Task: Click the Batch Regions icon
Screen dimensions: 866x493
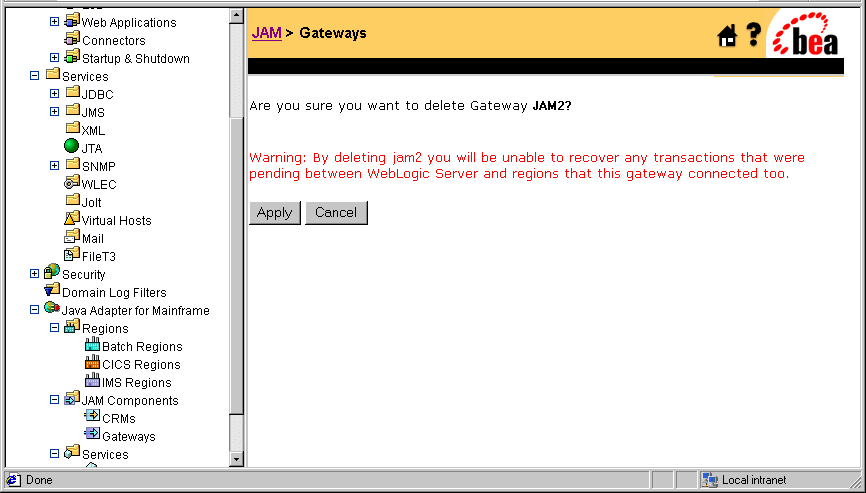Action: 92,344
